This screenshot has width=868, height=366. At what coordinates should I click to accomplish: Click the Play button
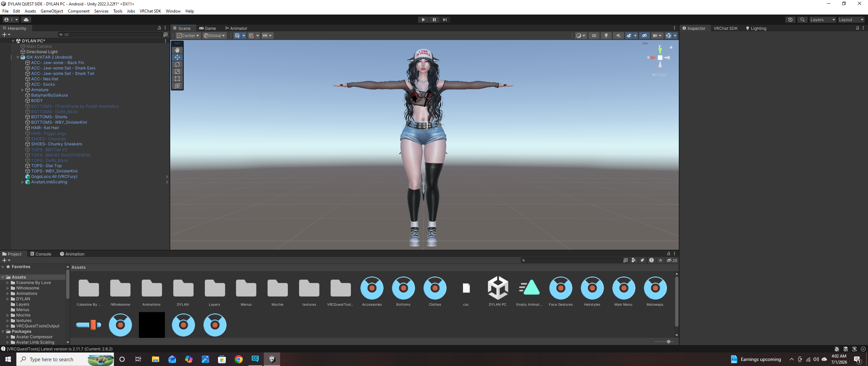tap(423, 20)
